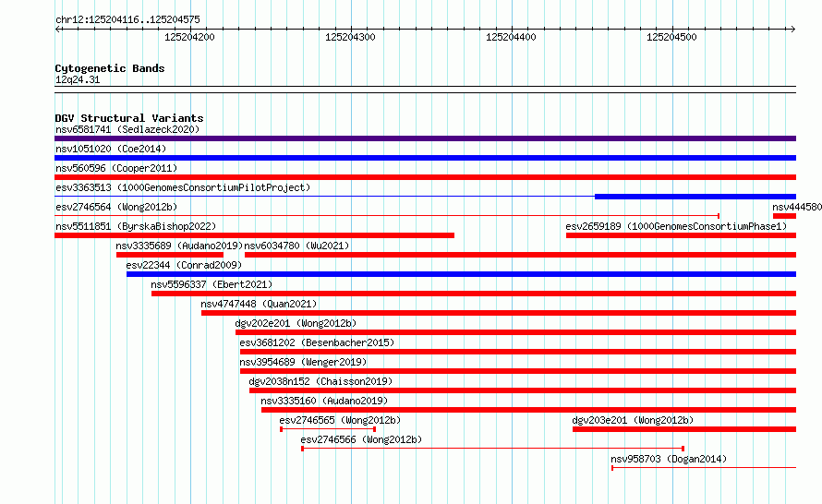822x504 pixels.
Task: Click the esv2746564 thin red line
Action: click(x=387, y=216)
